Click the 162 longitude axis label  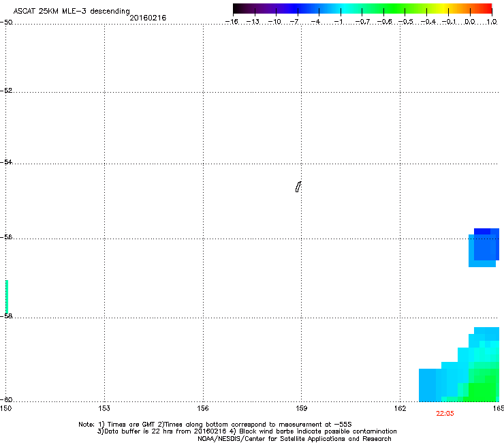pos(400,408)
